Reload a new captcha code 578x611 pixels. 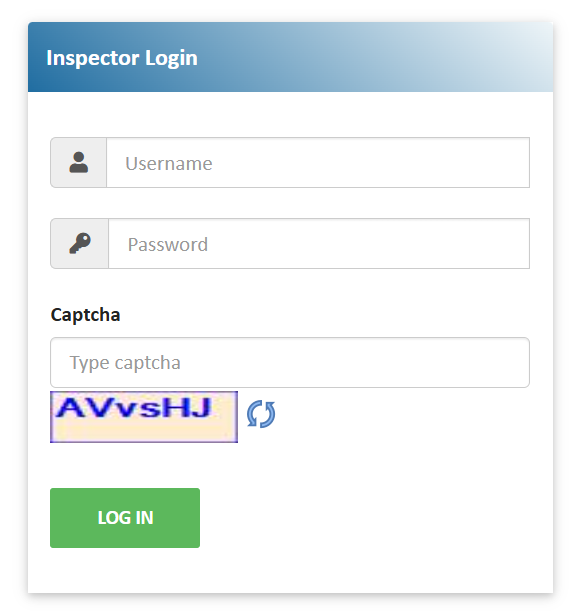click(x=261, y=414)
